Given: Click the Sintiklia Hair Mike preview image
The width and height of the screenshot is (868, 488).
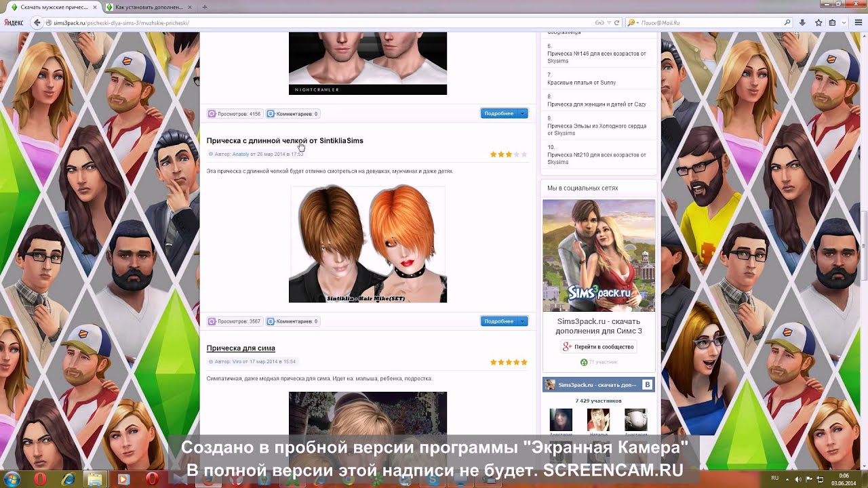Looking at the screenshot, I should click(368, 245).
